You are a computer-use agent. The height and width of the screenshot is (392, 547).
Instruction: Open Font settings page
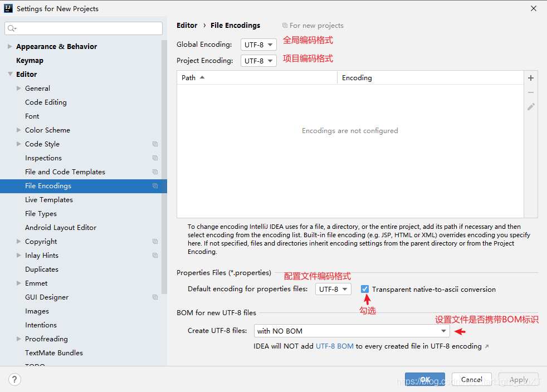(32, 116)
